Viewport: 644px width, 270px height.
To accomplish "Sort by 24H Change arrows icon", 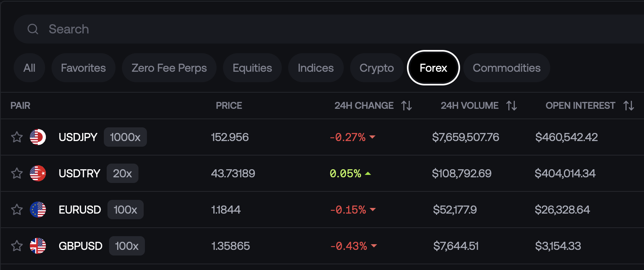I will (407, 106).
